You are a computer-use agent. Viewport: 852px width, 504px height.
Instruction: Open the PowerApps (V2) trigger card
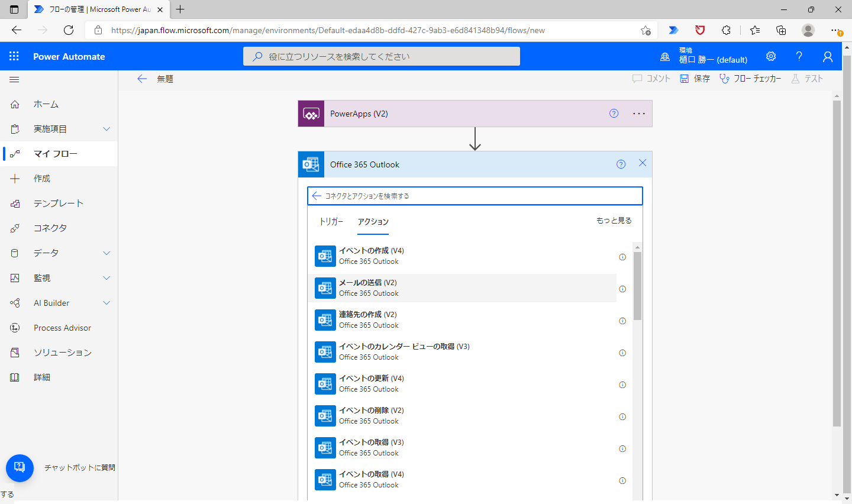[475, 114]
